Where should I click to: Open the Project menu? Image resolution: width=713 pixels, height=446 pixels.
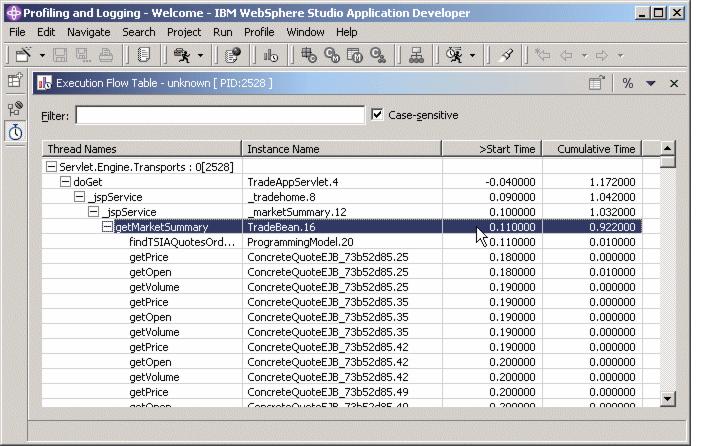click(x=184, y=32)
